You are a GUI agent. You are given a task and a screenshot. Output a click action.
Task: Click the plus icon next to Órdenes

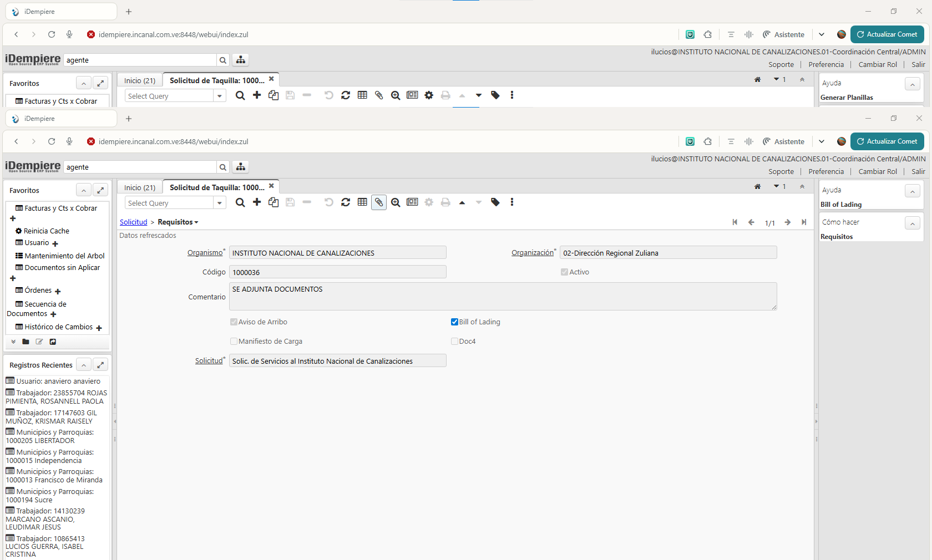[58, 291]
